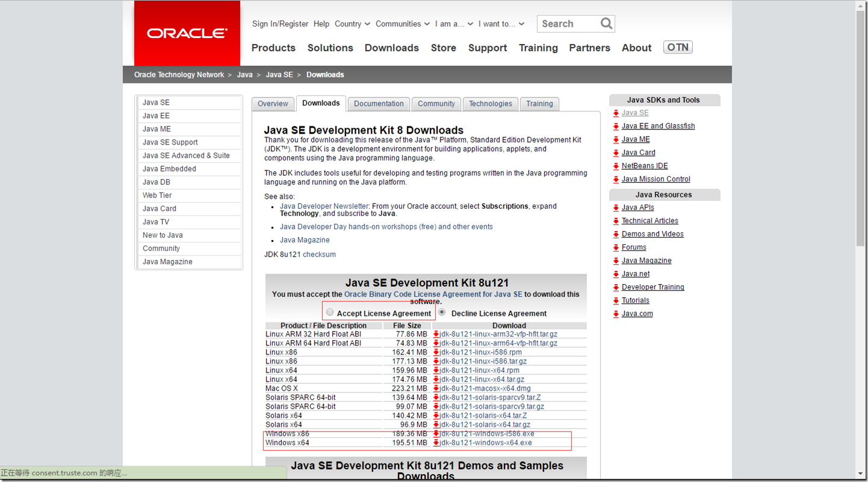Click the Java SE breadcrumb link
This screenshot has width=868, height=482.
coord(279,75)
